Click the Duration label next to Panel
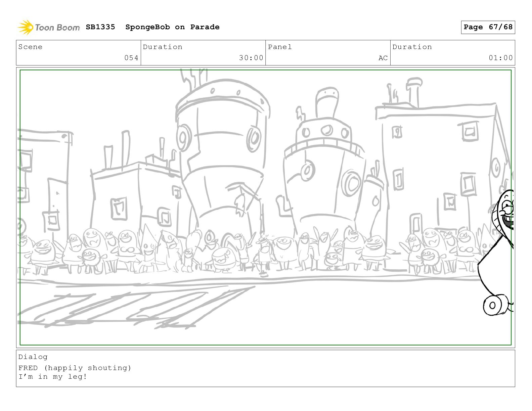532x411 pixels. pos(412,47)
